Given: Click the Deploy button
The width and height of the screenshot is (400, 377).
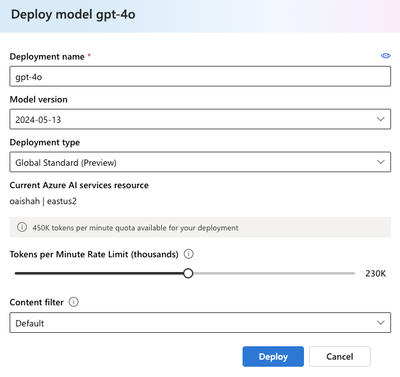Looking at the screenshot, I should 273,356.
